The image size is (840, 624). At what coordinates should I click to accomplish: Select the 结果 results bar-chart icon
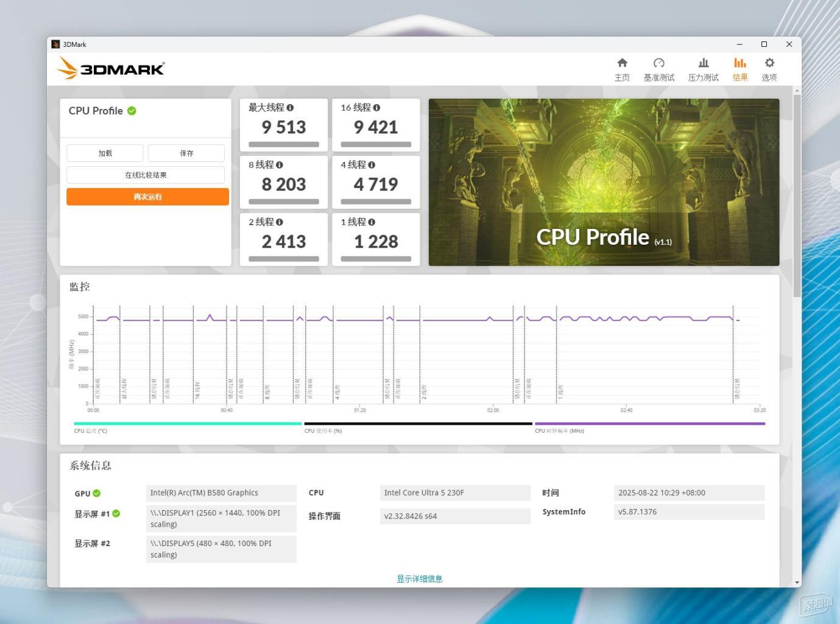(x=740, y=63)
